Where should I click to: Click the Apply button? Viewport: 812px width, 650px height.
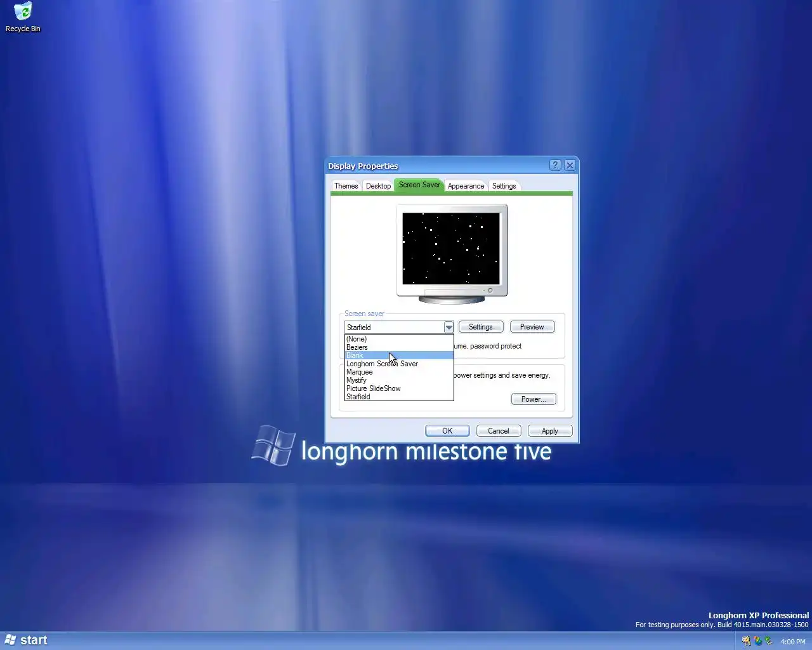[x=550, y=431]
